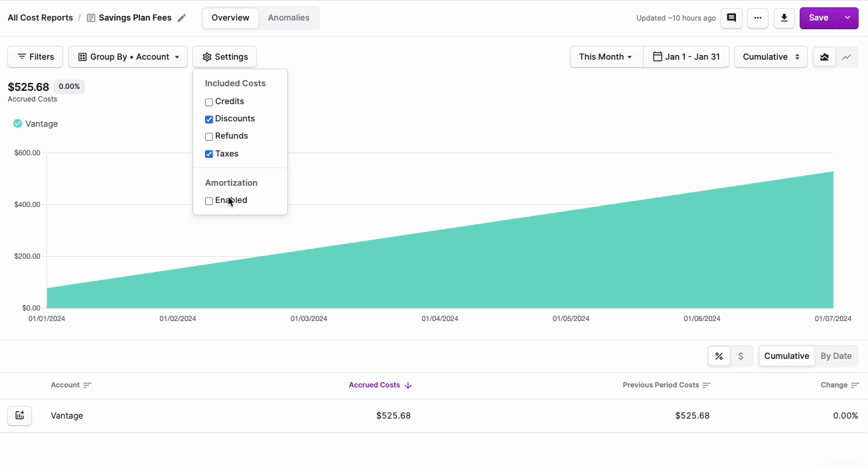This screenshot has width=868, height=467.
Task: Uncheck the Discounts checkbox
Action: [208, 119]
